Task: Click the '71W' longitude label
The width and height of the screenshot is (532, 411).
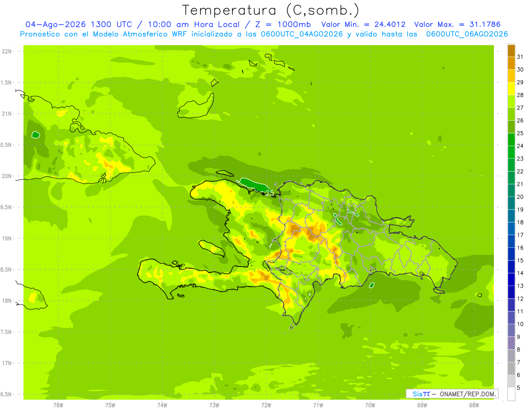Action: (318, 405)
